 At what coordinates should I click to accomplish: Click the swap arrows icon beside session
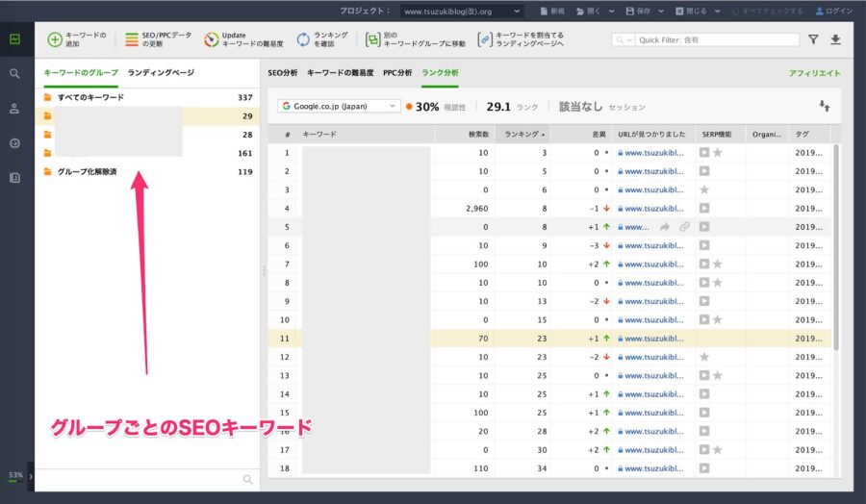coord(825,106)
